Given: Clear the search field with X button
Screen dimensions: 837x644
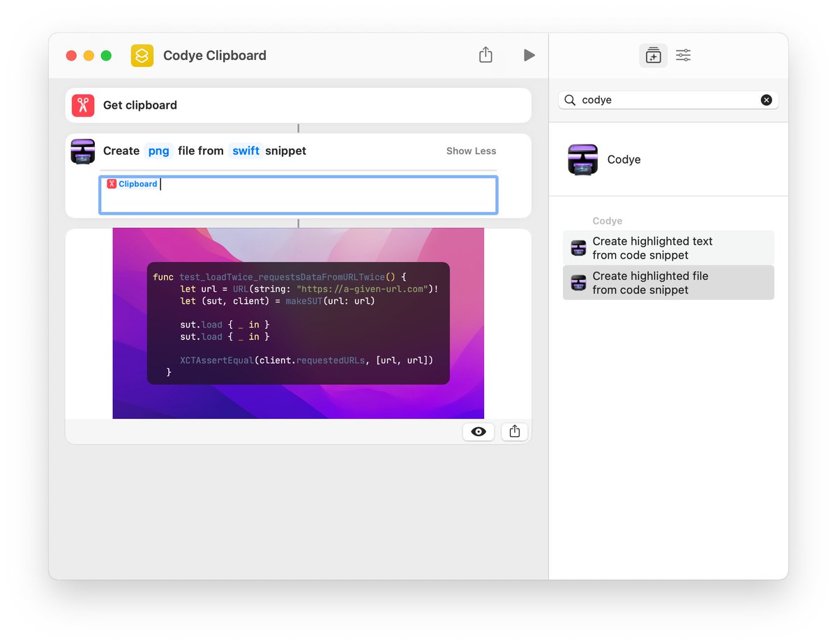Looking at the screenshot, I should 767,100.
